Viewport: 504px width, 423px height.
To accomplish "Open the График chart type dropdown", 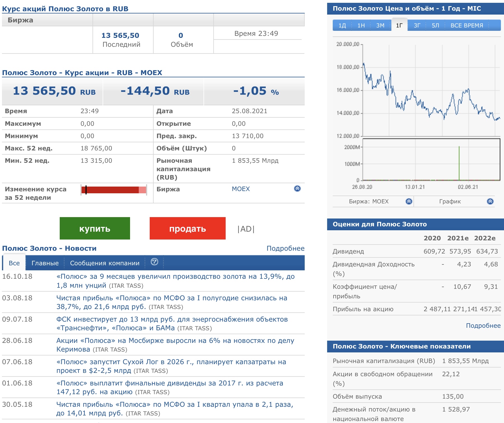I will (x=490, y=201).
